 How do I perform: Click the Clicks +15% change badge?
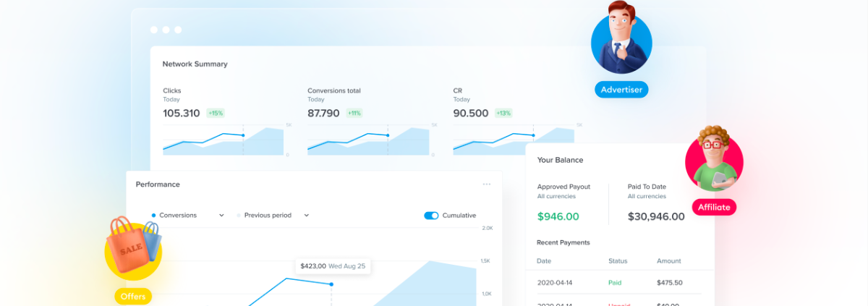tap(216, 114)
